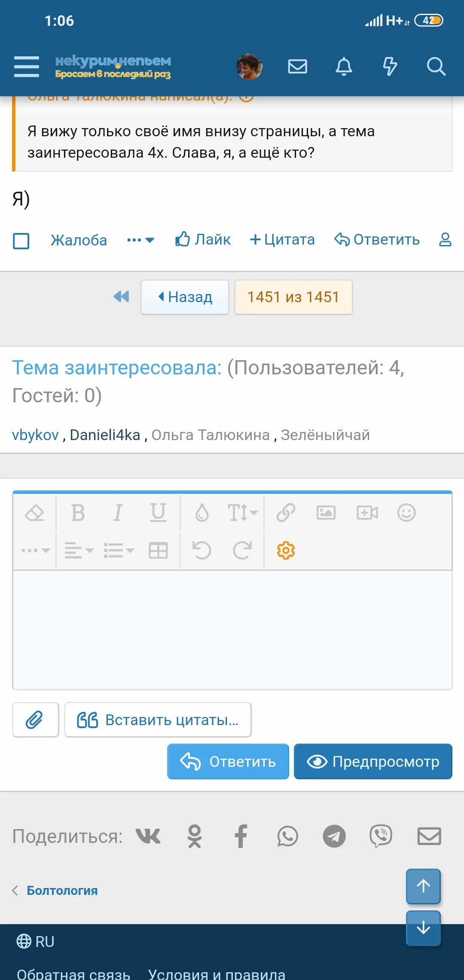Viewport: 464px width, 980px height.
Task: Click Вставить цитаты button
Action: coord(158,720)
